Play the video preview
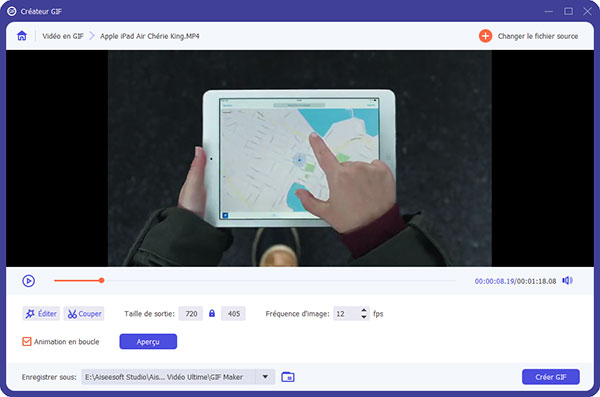The width and height of the screenshot is (600, 397). pos(29,281)
